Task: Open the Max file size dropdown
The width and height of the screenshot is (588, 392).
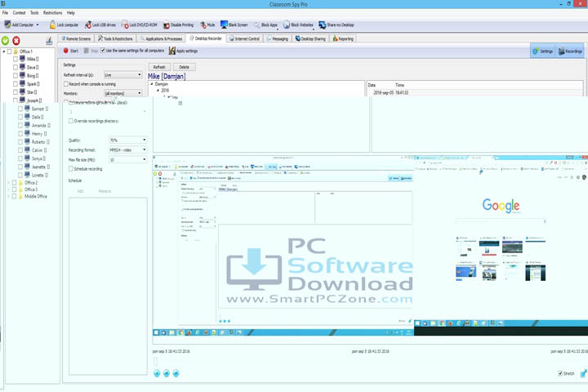Action: point(128,159)
